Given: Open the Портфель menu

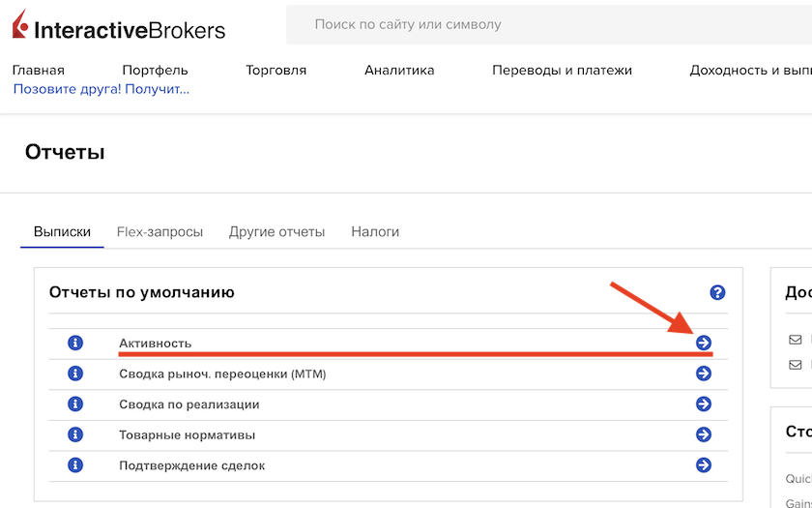Looking at the screenshot, I should tap(155, 70).
